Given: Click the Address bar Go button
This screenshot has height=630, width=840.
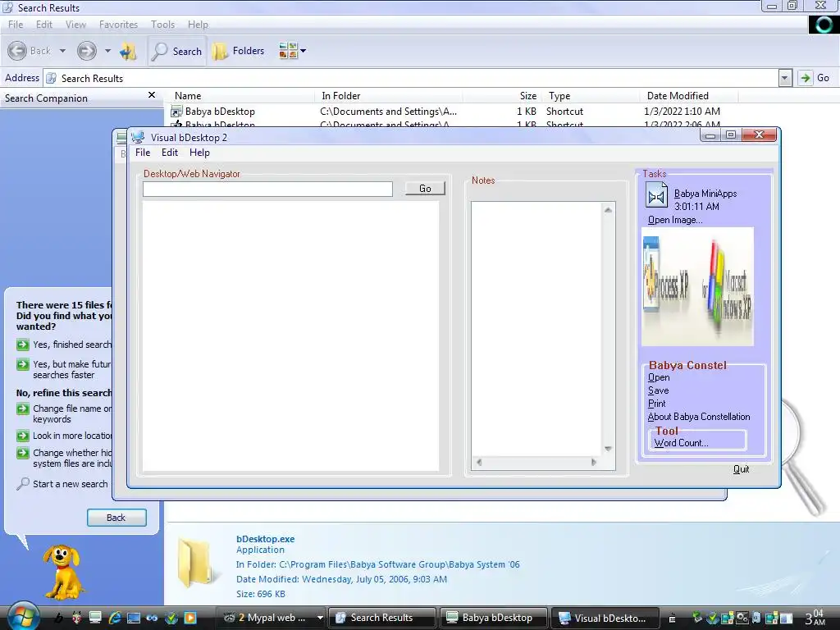Looking at the screenshot, I should click(x=815, y=78).
